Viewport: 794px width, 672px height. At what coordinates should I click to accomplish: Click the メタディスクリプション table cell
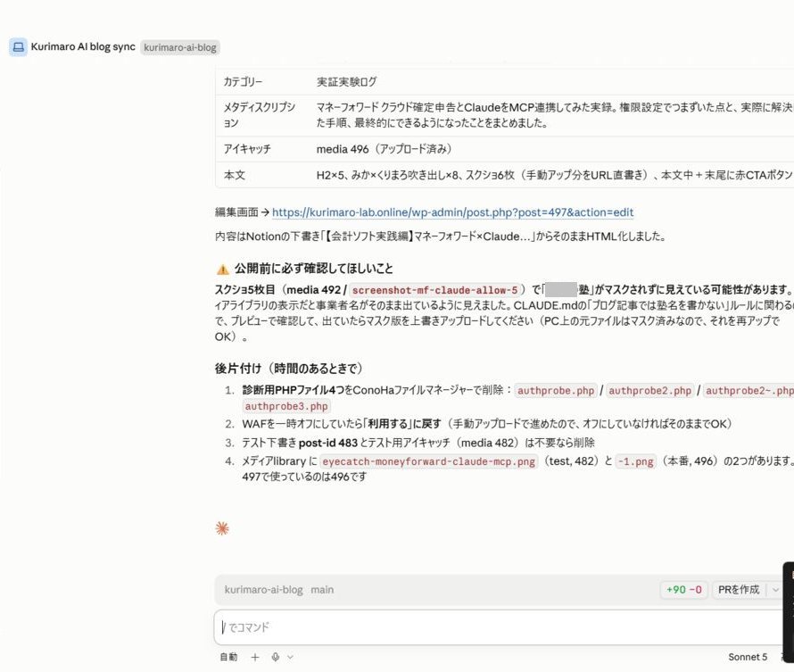click(x=259, y=115)
